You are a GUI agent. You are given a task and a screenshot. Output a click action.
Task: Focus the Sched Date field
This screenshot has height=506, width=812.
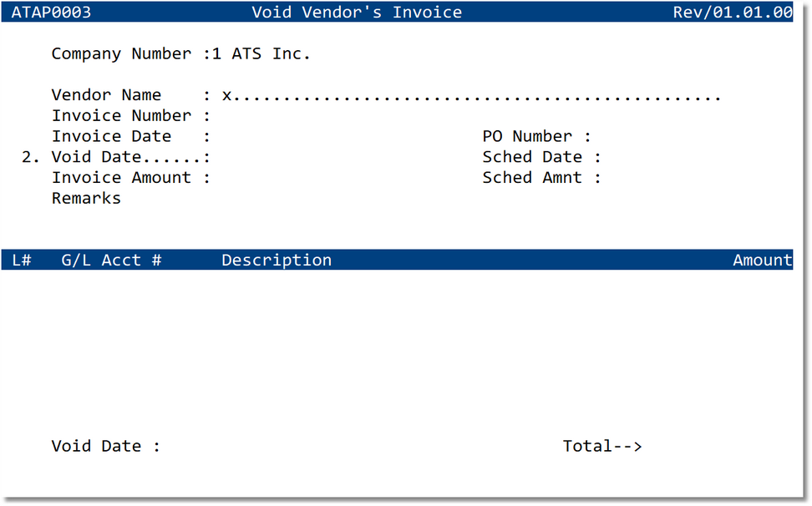[652, 157]
